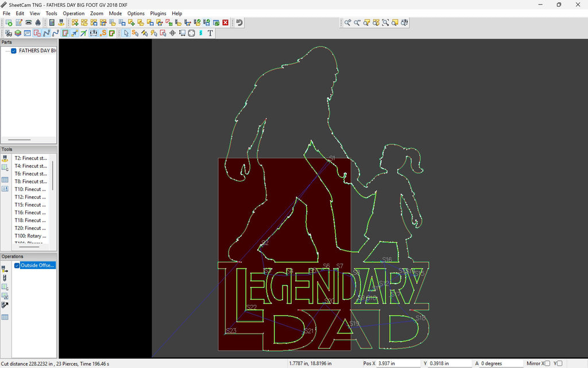Select tool T12: Finecut in Tools list
The image size is (588, 368).
click(30, 197)
